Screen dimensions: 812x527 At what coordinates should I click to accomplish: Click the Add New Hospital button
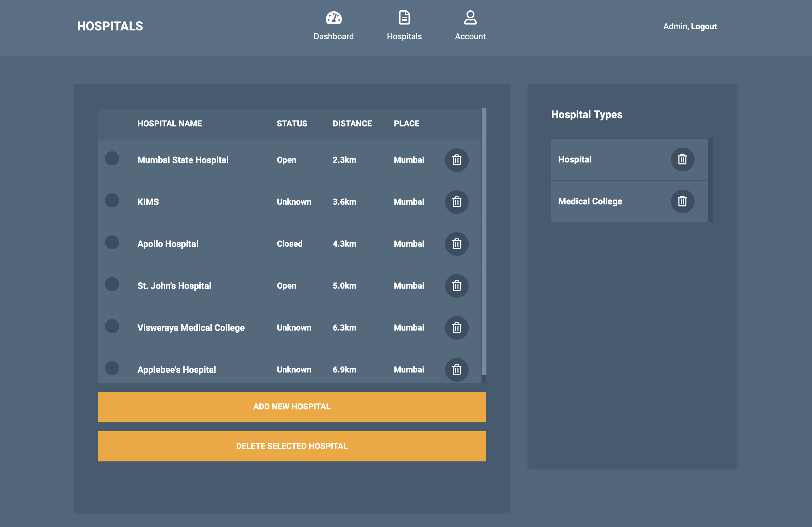[292, 407]
